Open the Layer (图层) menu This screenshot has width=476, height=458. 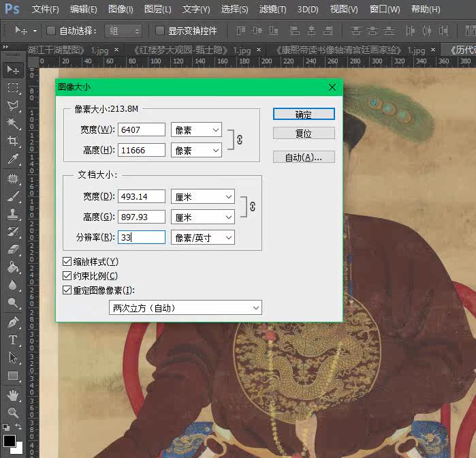click(x=158, y=10)
